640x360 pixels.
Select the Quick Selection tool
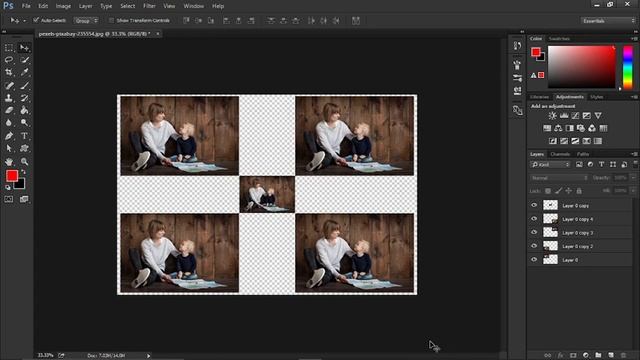click(24, 60)
